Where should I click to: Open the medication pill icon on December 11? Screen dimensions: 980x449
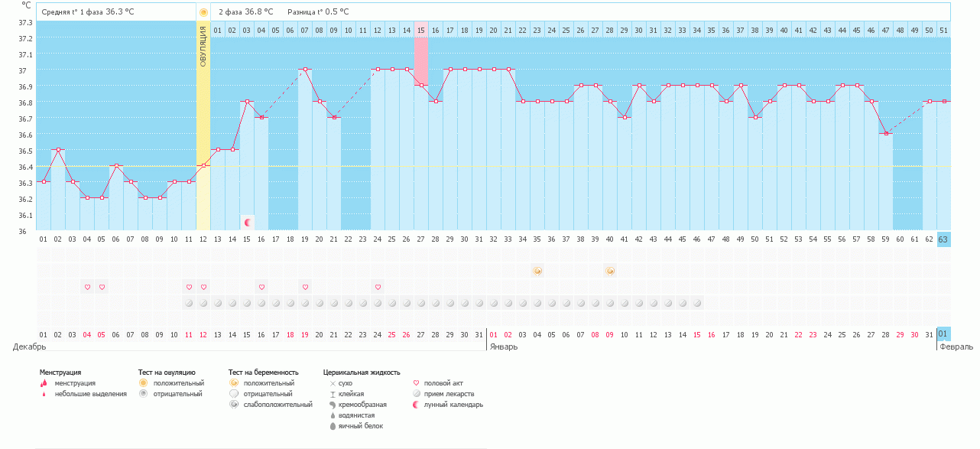[189, 303]
